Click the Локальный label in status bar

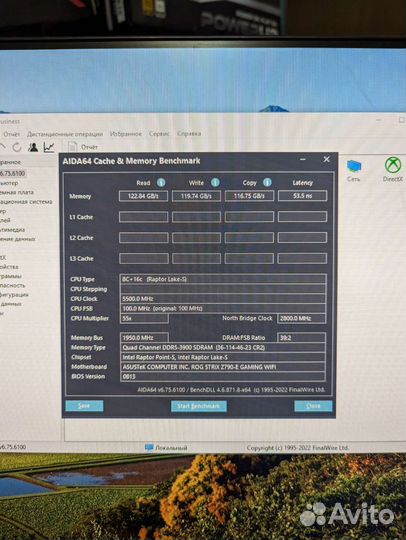tap(171, 448)
